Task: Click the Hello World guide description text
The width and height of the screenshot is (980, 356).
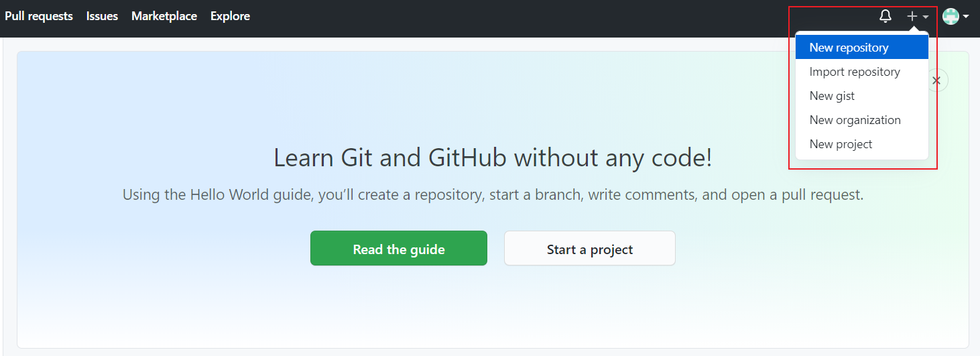Action: click(493, 195)
